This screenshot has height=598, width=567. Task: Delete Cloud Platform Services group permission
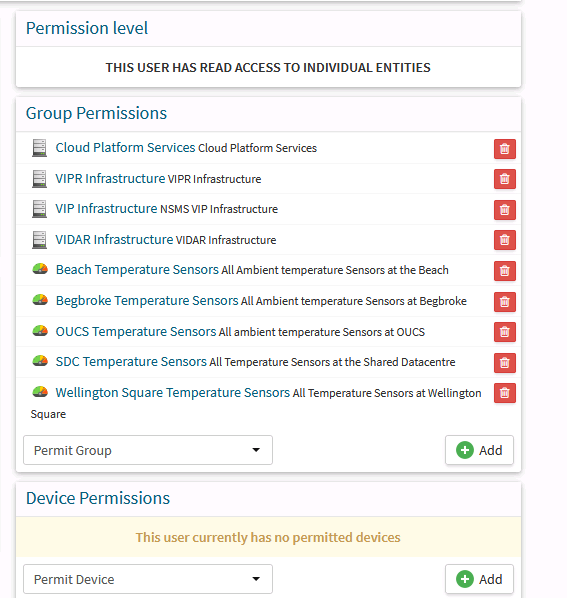[x=504, y=149]
